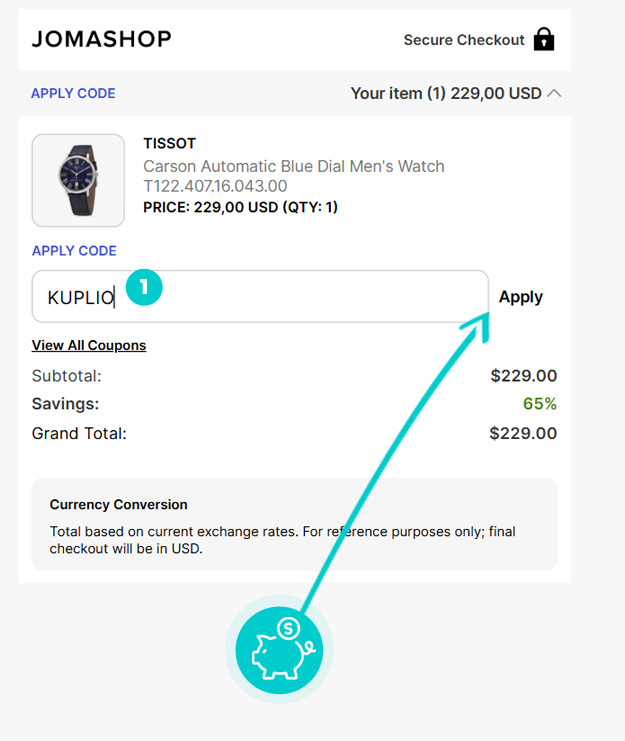Click the teal piggy bank icon
The height and width of the screenshot is (741, 625).
[x=279, y=650]
